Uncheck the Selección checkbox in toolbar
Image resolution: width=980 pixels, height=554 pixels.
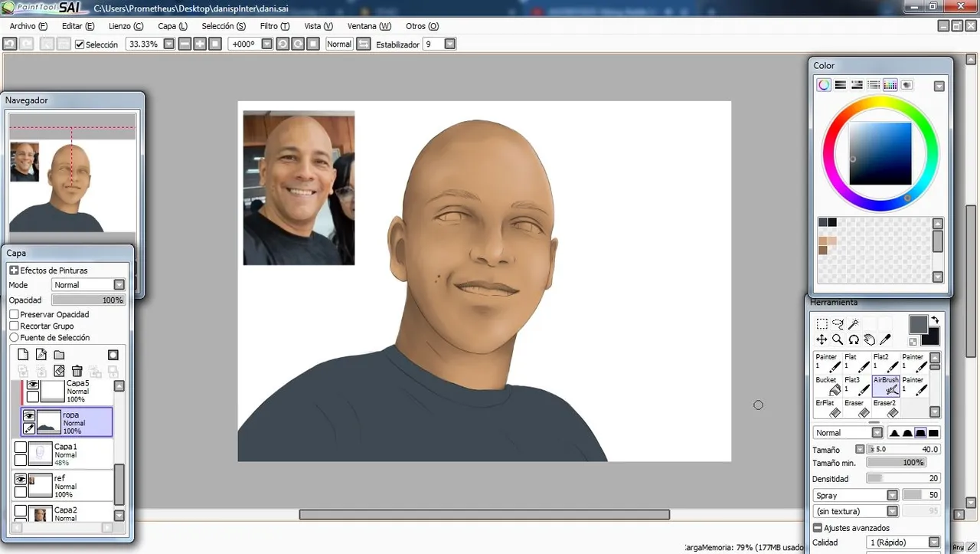tap(80, 44)
